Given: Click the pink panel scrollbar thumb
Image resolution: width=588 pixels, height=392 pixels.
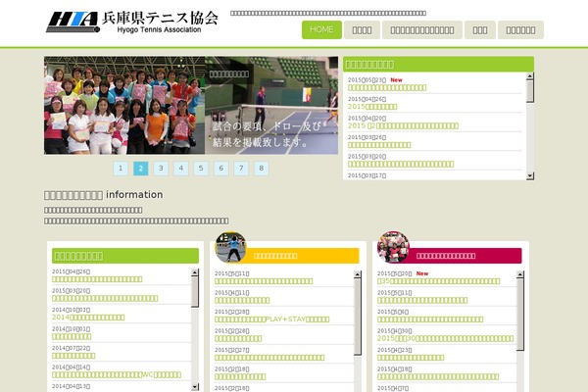Looking at the screenshot, I should coord(519,315).
